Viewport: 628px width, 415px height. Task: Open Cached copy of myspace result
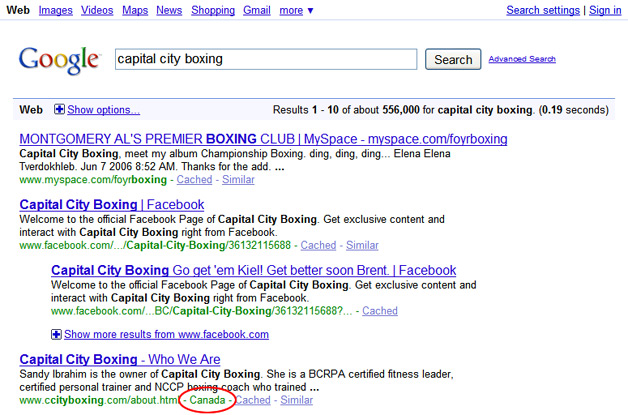click(x=194, y=179)
